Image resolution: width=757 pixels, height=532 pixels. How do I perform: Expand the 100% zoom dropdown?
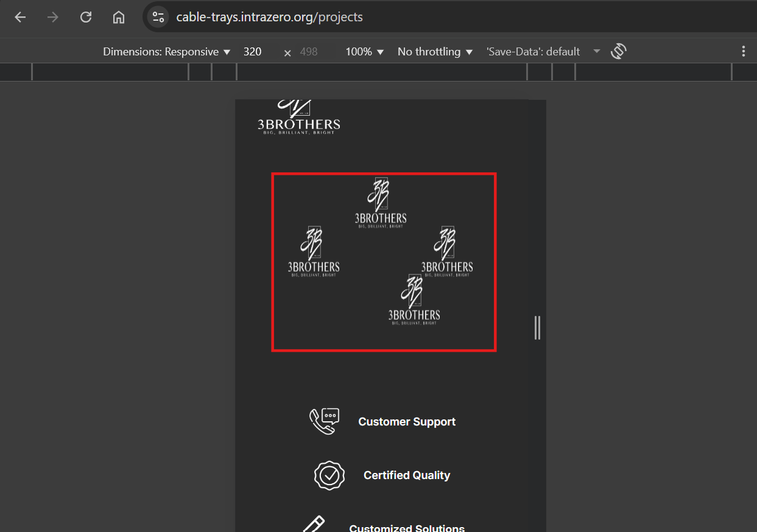click(364, 52)
